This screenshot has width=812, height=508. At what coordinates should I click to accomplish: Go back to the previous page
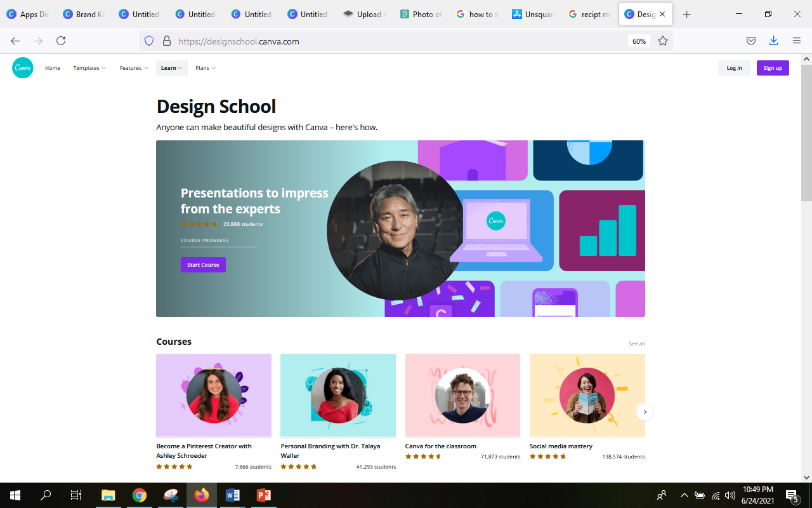click(x=15, y=41)
